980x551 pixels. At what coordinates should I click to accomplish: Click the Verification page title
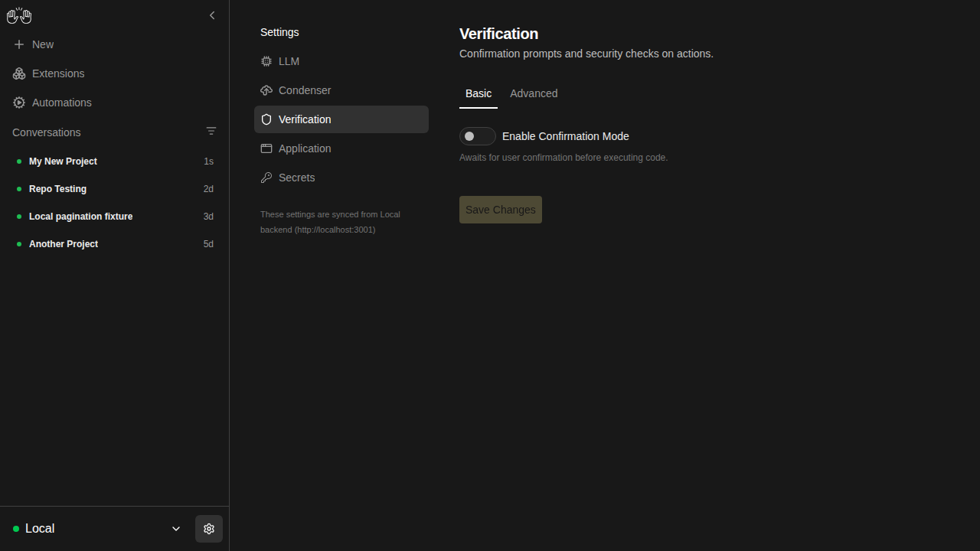(498, 34)
